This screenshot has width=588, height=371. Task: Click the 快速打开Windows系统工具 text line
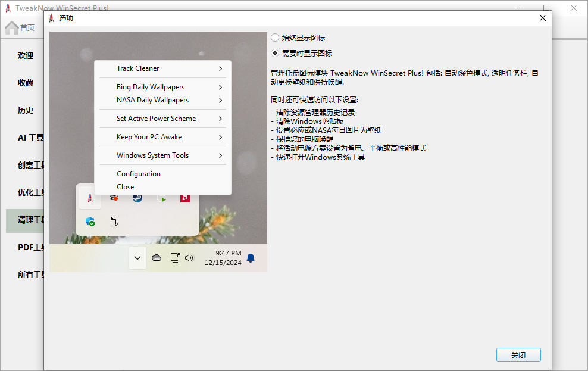point(318,157)
